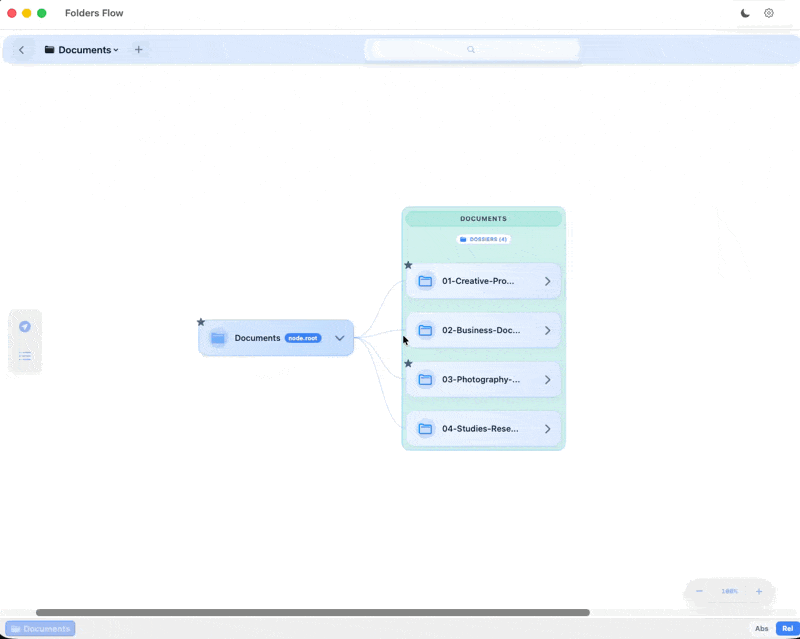Viewport: 800px width, 639px height.
Task: Click the search magnifier icon in the search bar
Action: tap(470, 49)
